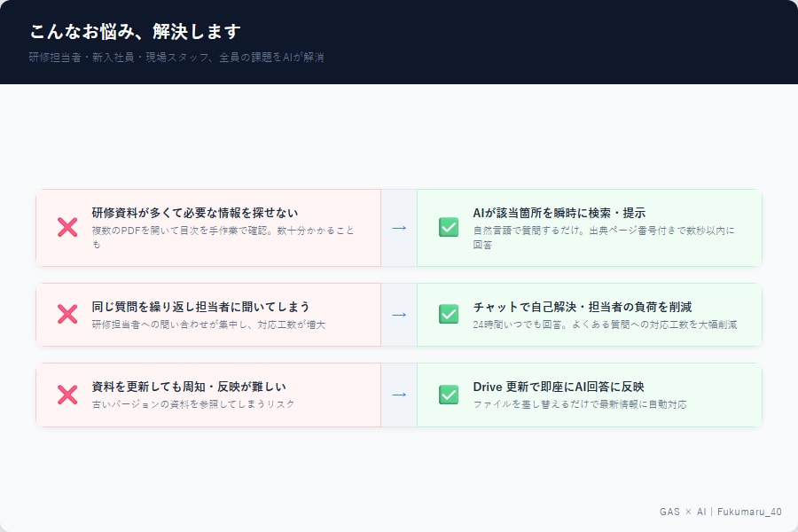Screen dimensions: 798x532
Task: Select the description 古いバージョンの資料を参照してしまうリスク
Action: pos(193,404)
